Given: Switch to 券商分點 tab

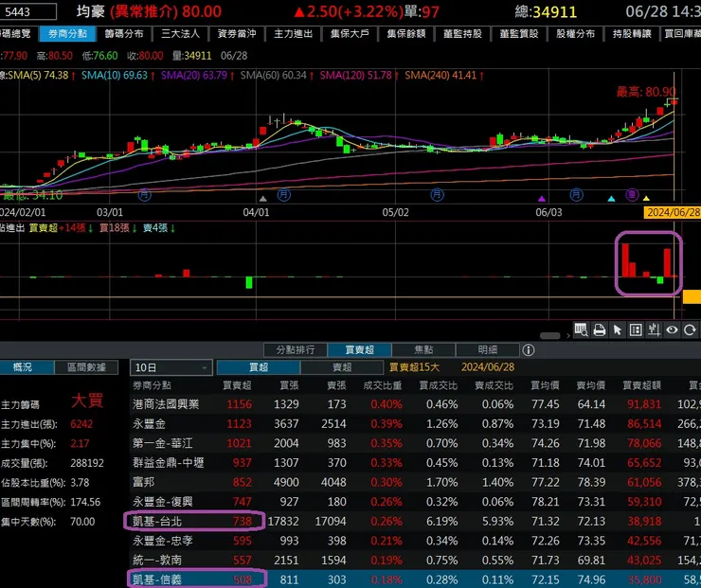Looking at the screenshot, I should [x=67, y=33].
